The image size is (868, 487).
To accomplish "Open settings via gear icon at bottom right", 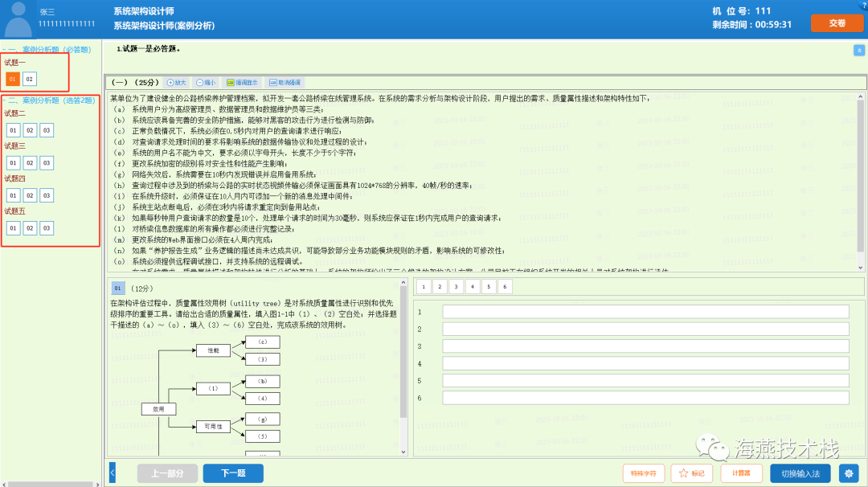I will click(849, 473).
